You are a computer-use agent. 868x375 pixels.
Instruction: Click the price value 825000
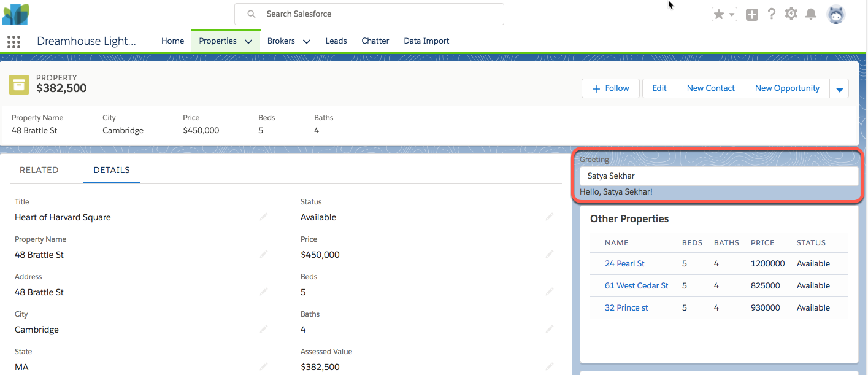tap(766, 285)
